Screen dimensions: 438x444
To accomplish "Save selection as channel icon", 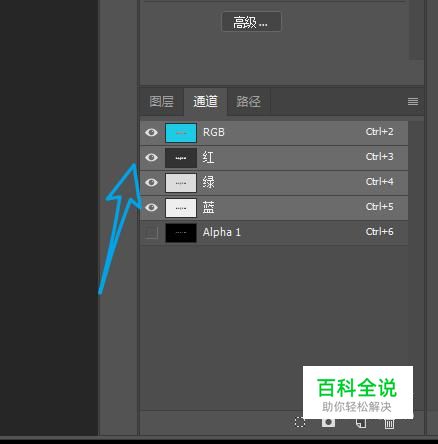I will [328, 422].
